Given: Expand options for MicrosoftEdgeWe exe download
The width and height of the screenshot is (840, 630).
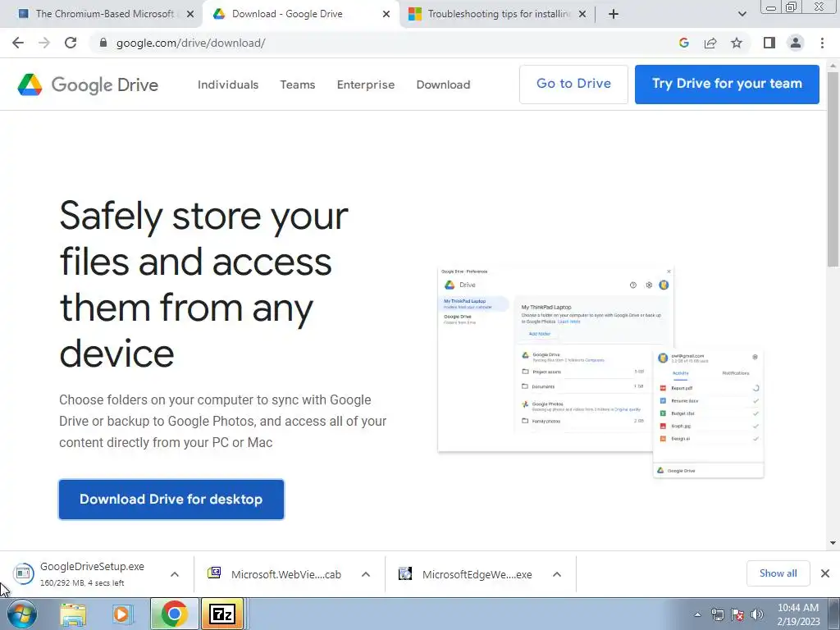Looking at the screenshot, I should [x=557, y=574].
